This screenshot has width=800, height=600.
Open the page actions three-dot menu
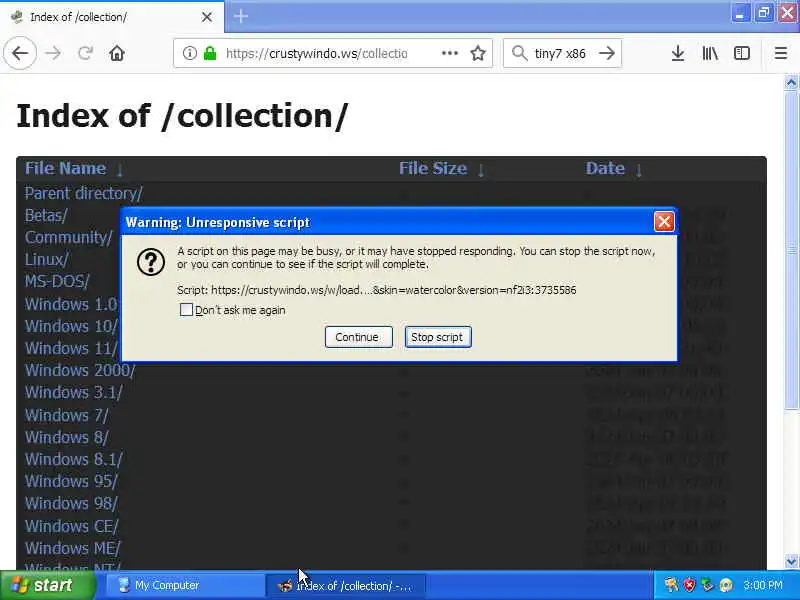(449, 53)
